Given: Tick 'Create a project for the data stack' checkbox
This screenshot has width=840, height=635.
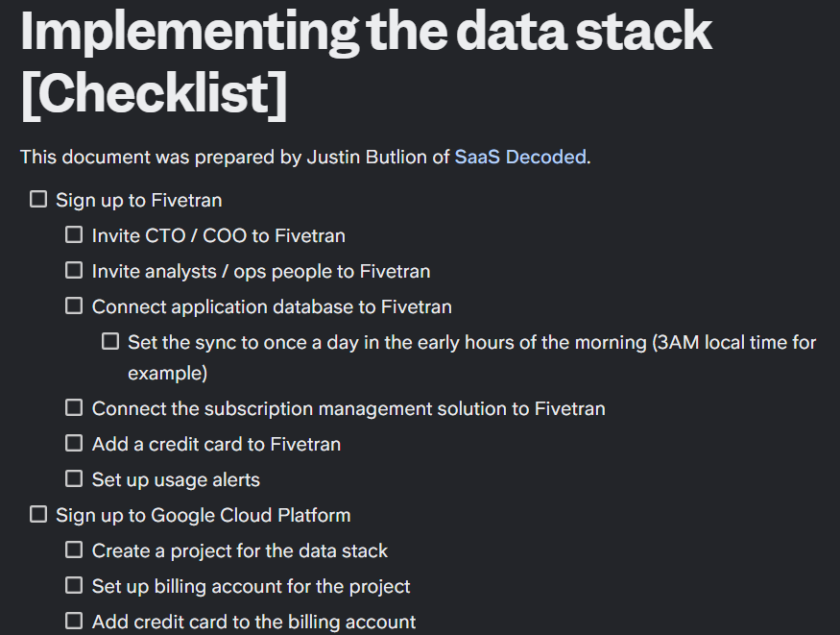Looking at the screenshot, I should (74, 550).
